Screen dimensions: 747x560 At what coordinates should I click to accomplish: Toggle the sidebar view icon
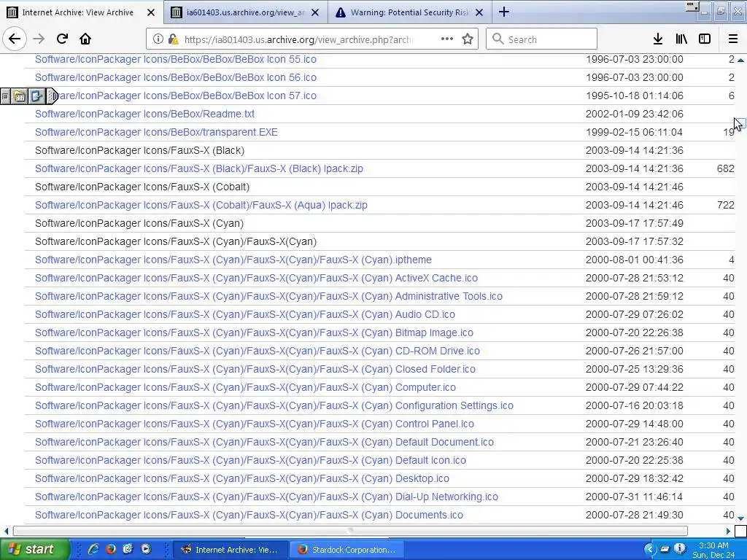click(x=704, y=39)
